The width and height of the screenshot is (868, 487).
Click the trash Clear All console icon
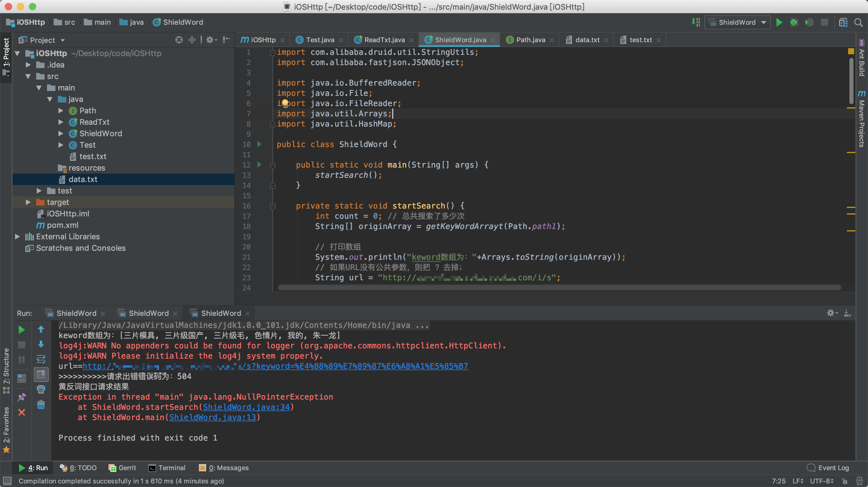click(x=41, y=404)
